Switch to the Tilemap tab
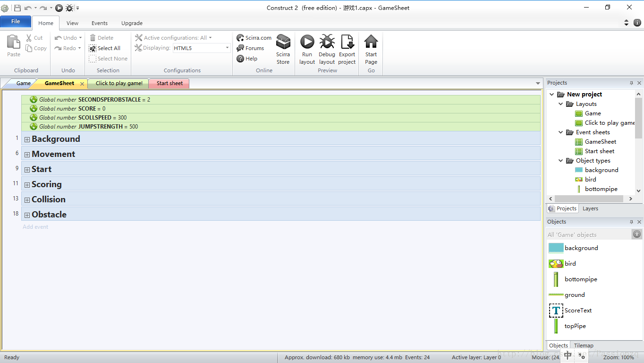Viewport: 644px width, 363px height. pyautogui.click(x=584, y=346)
